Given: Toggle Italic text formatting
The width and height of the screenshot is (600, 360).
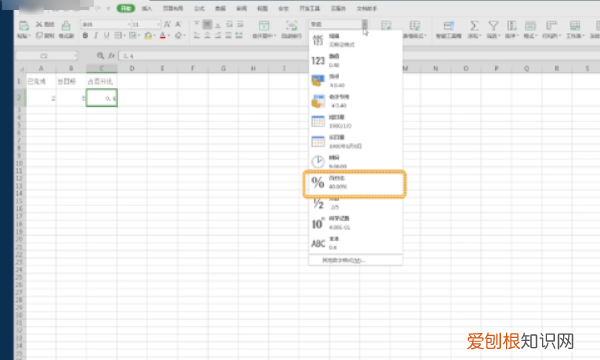Looking at the screenshot, I should click(x=96, y=36).
